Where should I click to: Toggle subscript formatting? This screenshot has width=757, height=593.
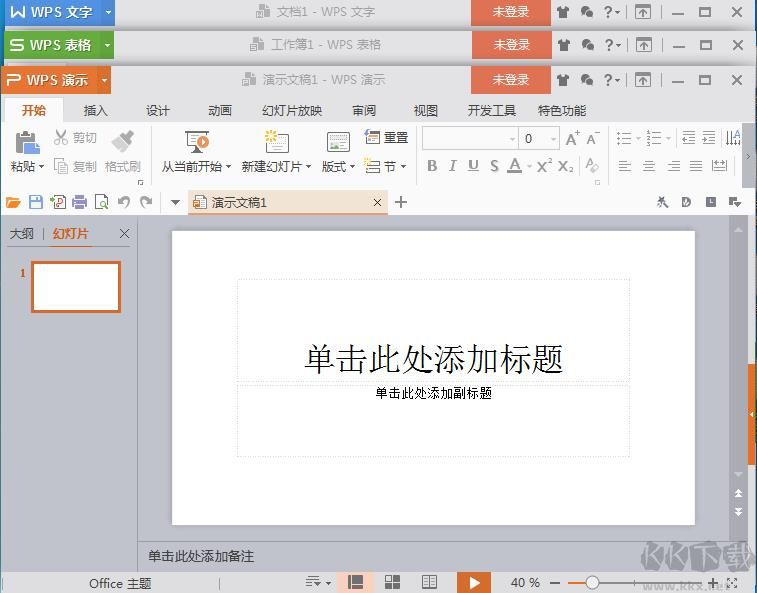pyautogui.click(x=565, y=166)
